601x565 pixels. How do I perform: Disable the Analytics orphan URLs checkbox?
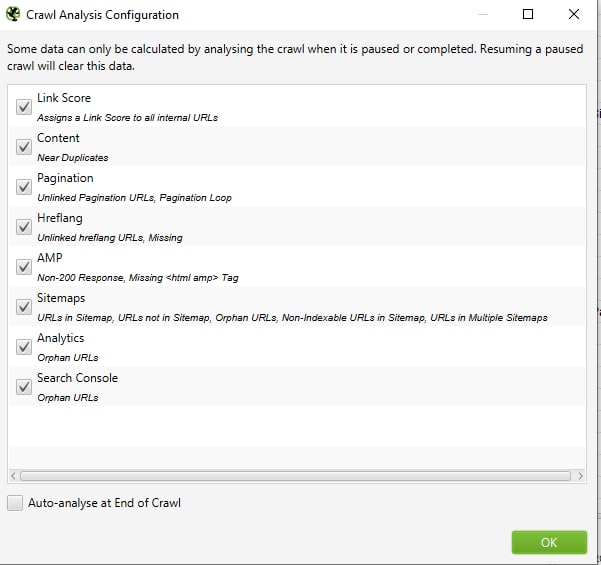[24, 347]
